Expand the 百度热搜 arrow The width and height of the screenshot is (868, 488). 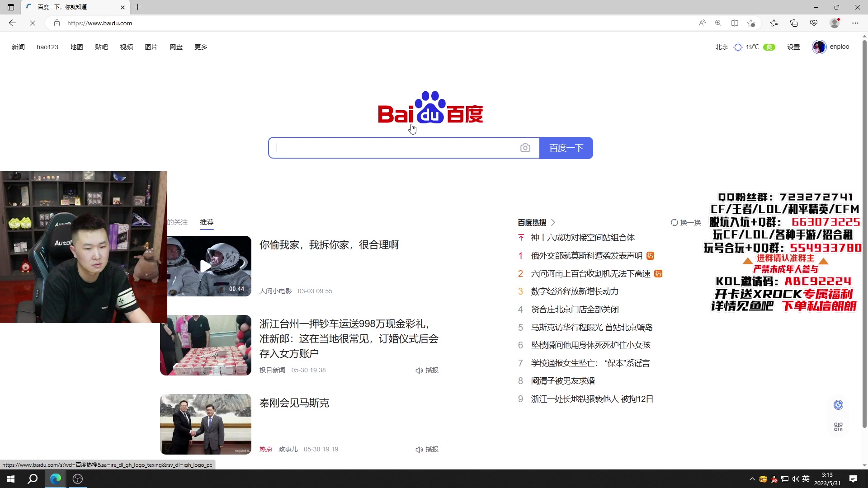coord(553,222)
